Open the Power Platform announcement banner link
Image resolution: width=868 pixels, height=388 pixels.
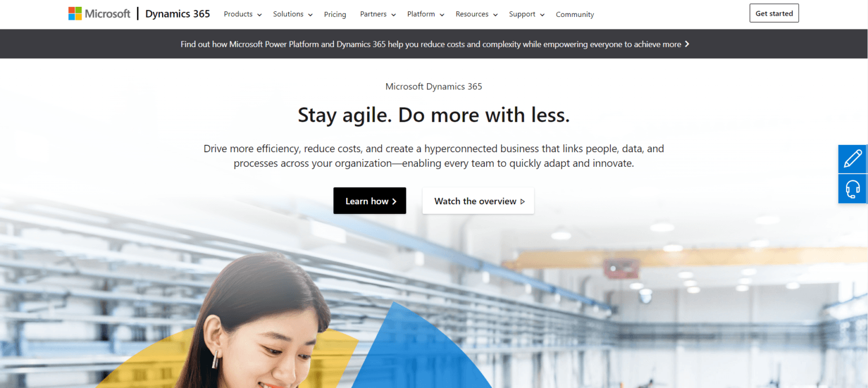tap(433, 44)
